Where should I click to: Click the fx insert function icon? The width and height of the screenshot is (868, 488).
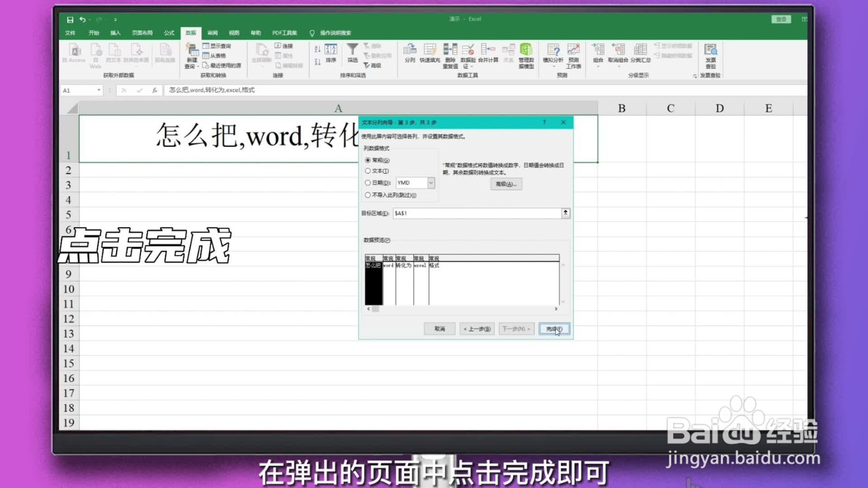[x=155, y=90]
